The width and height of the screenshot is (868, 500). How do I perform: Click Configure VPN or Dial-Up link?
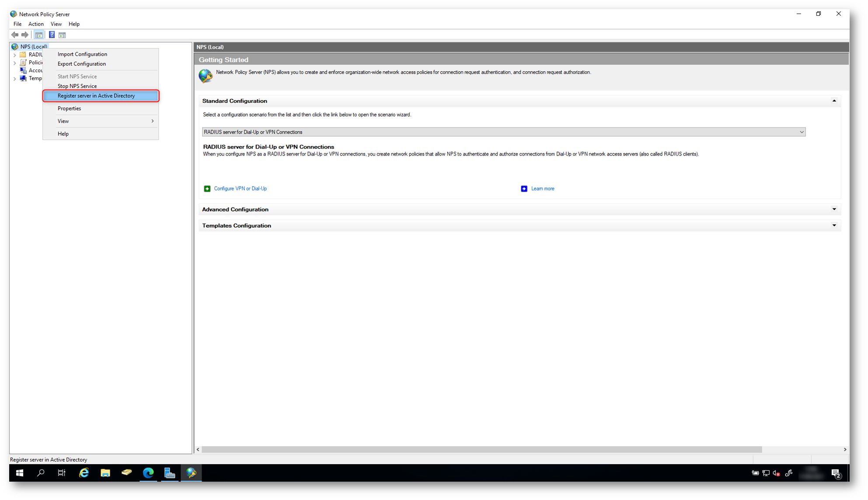click(240, 189)
